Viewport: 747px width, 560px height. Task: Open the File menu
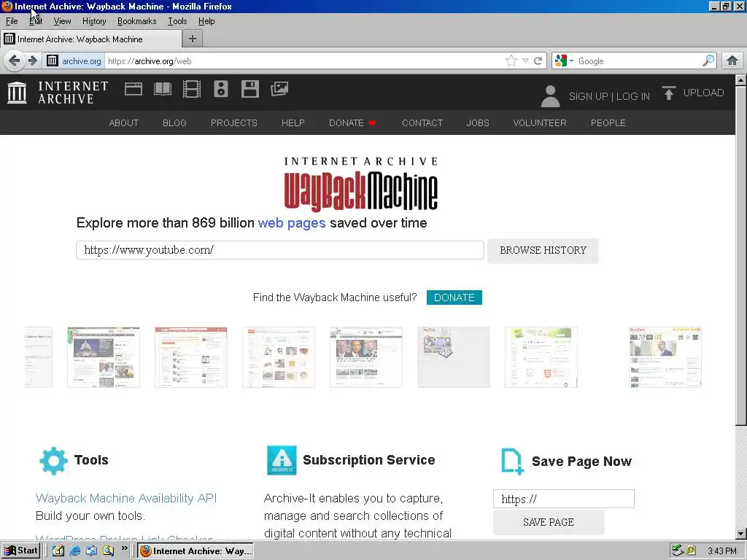tap(12, 21)
